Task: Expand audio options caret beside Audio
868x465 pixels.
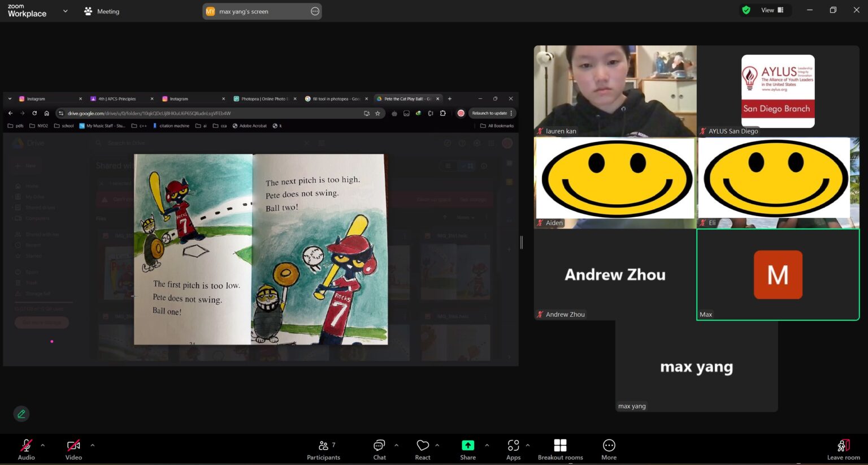Action: pos(43,445)
